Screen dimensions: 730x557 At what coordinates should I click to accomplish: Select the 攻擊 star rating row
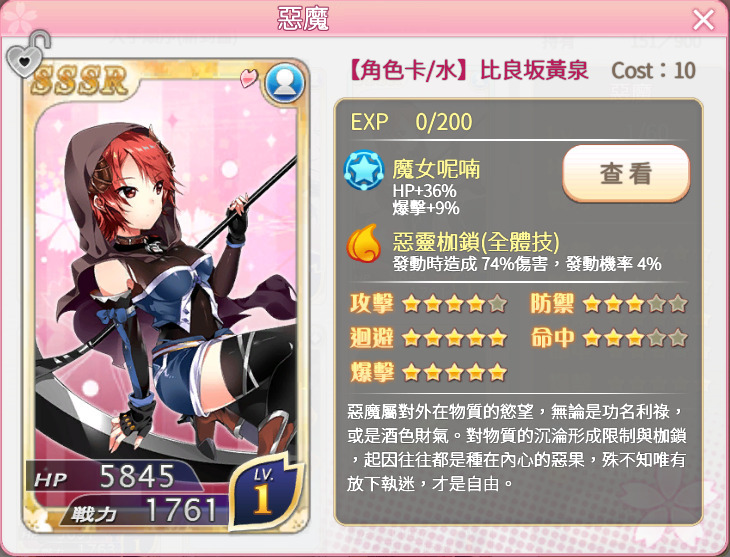point(428,304)
